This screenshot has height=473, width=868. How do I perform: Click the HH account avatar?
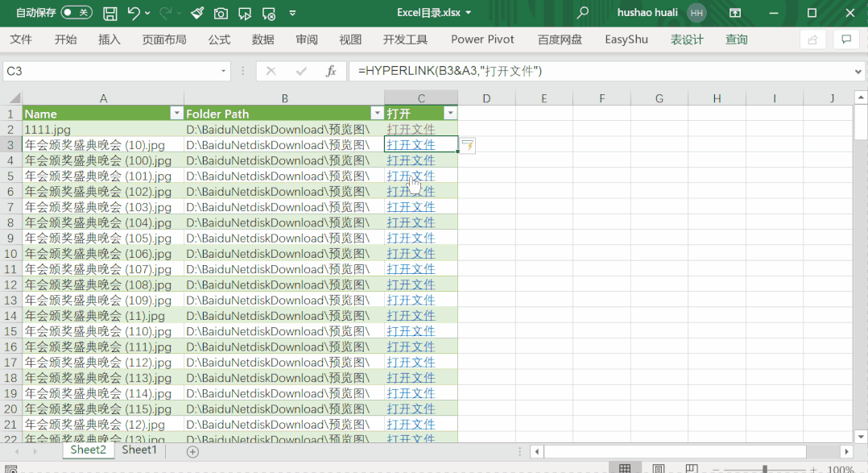point(696,12)
